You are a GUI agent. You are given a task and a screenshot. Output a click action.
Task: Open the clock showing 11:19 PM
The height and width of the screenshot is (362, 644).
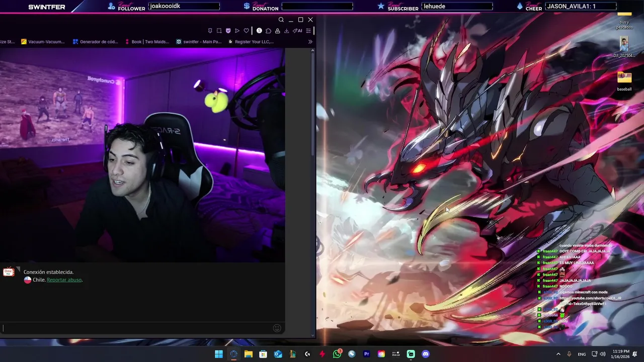(x=620, y=354)
